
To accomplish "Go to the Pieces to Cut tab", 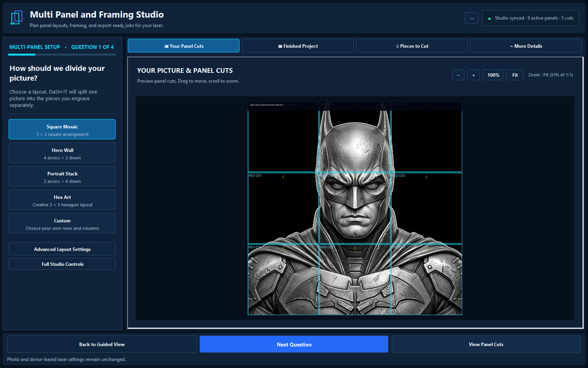I will pos(412,46).
